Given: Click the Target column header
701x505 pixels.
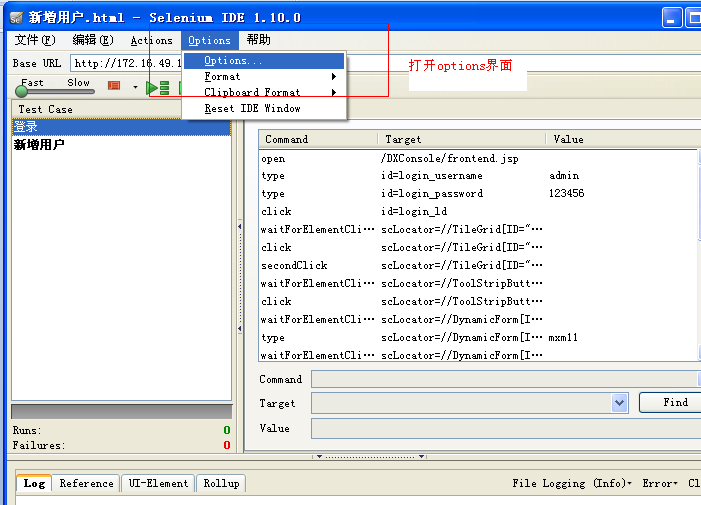Looking at the screenshot, I should click(x=462, y=139).
